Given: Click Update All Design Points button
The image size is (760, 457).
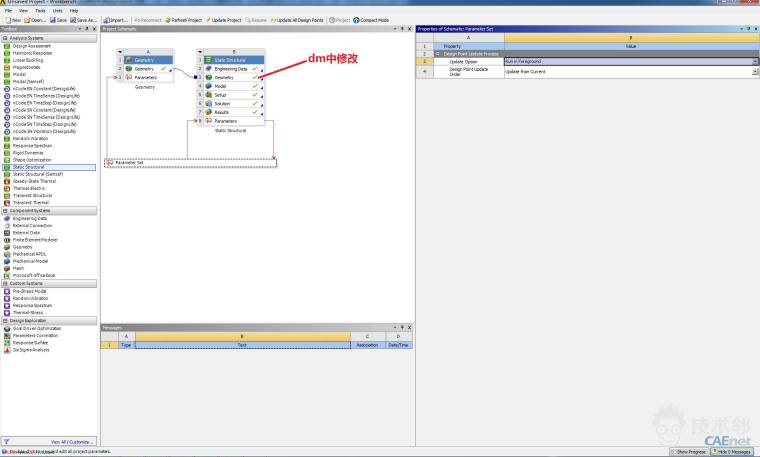Looking at the screenshot, I should (x=298, y=19).
